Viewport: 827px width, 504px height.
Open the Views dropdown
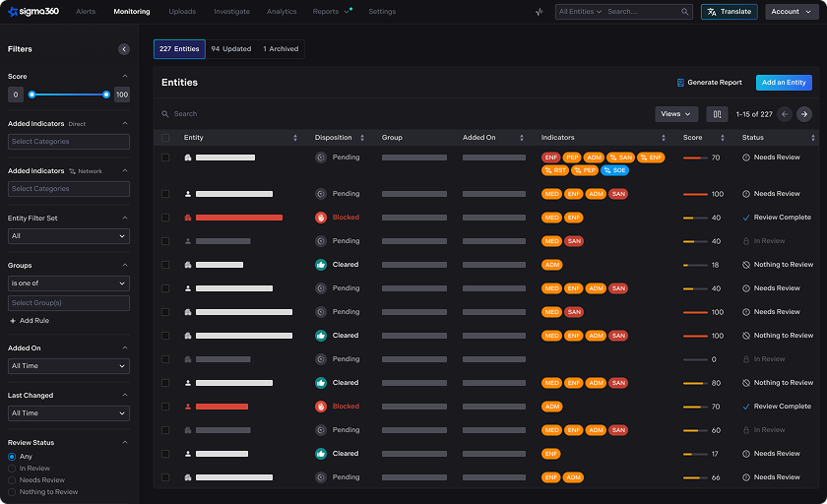coord(676,114)
